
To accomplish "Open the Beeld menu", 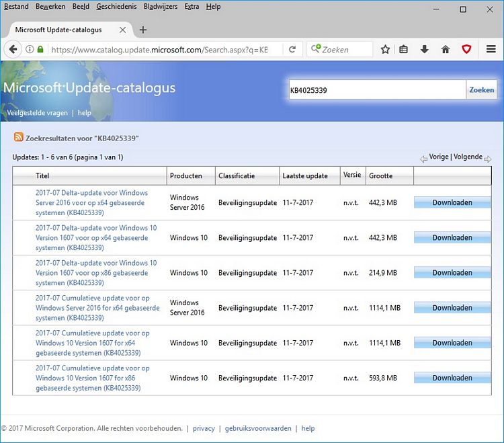I will 81,7.
